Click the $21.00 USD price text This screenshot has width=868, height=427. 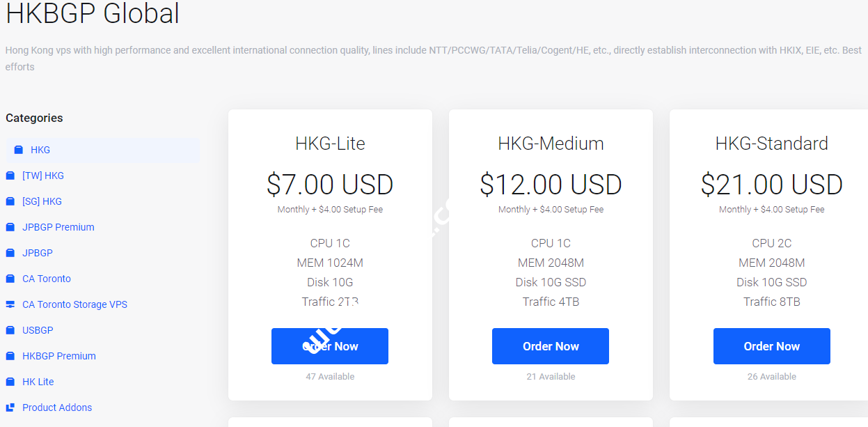tap(771, 184)
